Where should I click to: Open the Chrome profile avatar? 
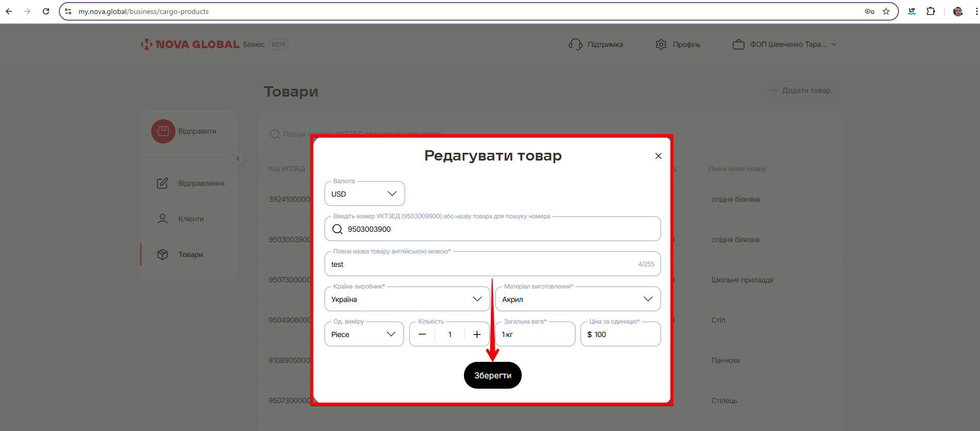(958, 11)
